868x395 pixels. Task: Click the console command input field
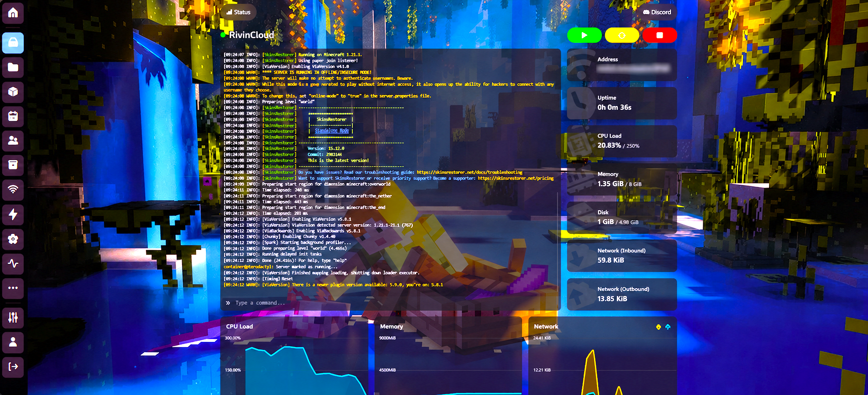pyautogui.click(x=391, y=303)
